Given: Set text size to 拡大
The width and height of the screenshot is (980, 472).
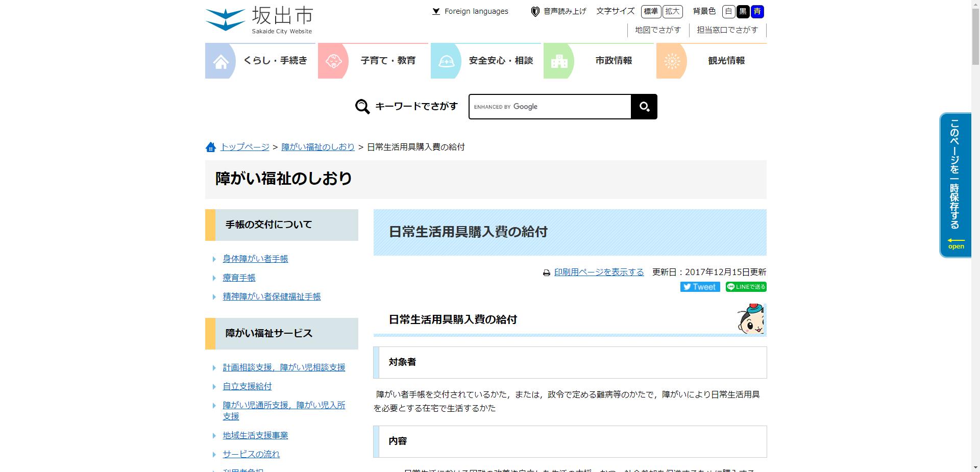Looking at the screenshot, I should pos(672,11).
